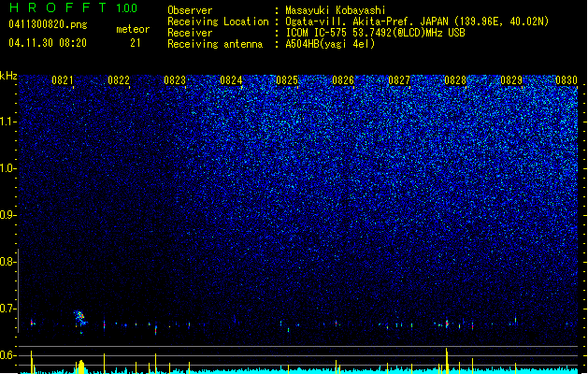The height and width of the screenshot is (374, 588).
Task: Click the 'Receiving antenna' label
Action: 215,44
